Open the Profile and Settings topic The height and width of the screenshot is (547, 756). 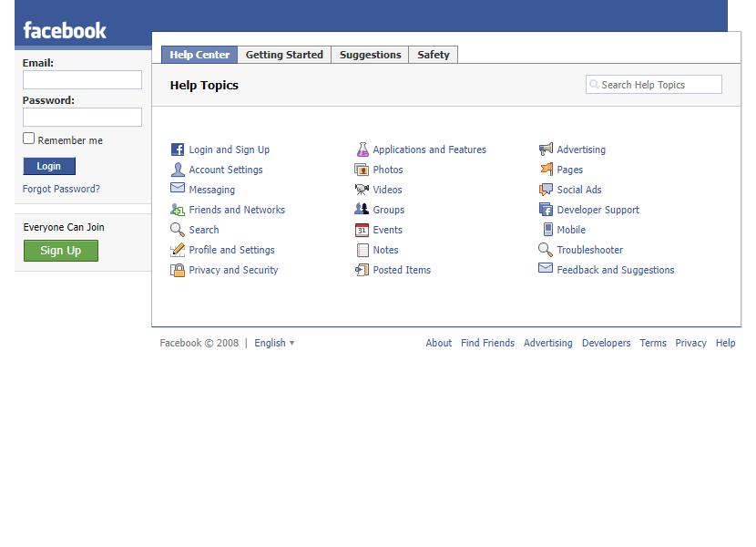coord(231,250)
